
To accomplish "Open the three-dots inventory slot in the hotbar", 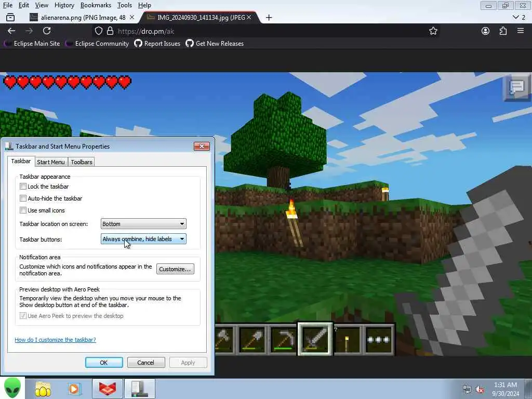I will [379, 340].
